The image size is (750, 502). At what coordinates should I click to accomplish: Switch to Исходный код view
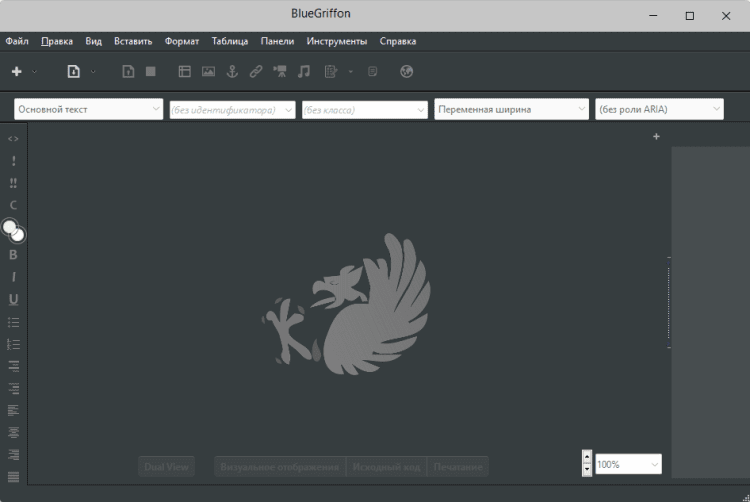coord(386,467)
